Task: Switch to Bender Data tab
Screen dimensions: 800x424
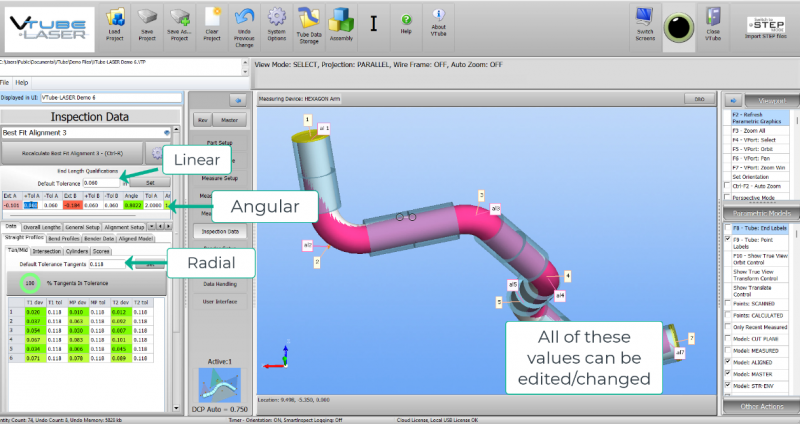Action: tap(98, 239)
